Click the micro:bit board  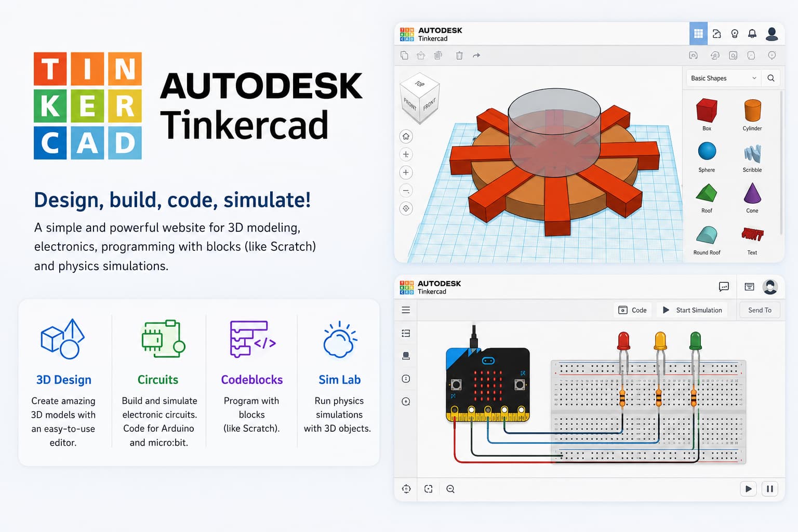(x=488, y=384)
